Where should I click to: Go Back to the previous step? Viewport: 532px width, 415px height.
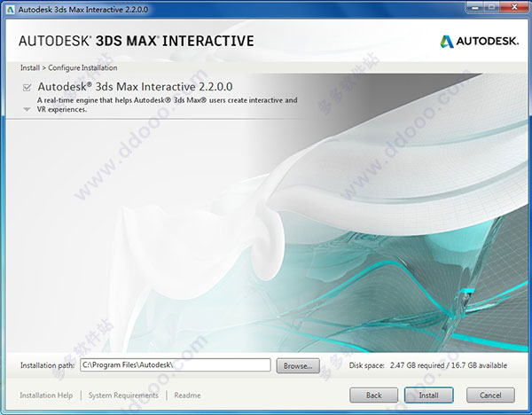(373, 395)
